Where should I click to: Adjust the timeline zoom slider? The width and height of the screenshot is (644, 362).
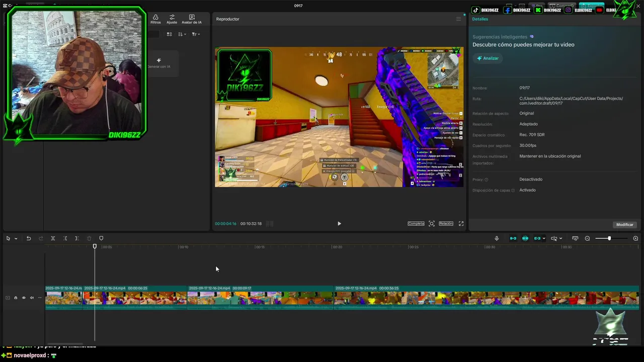point(609,238)
